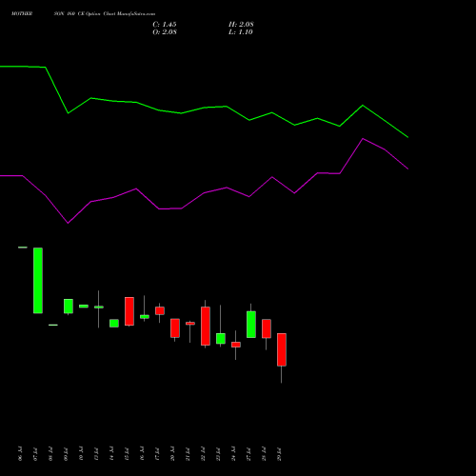Click the last peak of the green line
The image size is (476, 476).
pos(363,105)
